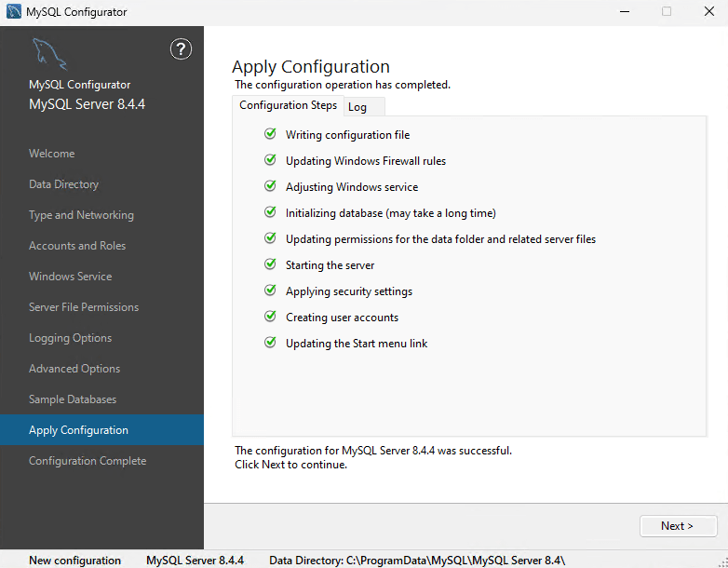Click the checkmark beside Adjusting Windows service
728x568 pixels.
click(270, 186)
